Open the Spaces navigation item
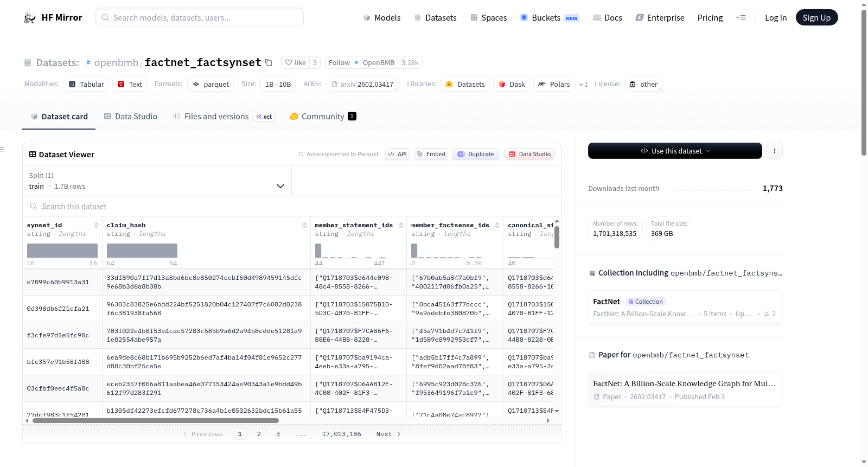The width and height of the screenshot is (868, 467). click(x=488, y=18)
